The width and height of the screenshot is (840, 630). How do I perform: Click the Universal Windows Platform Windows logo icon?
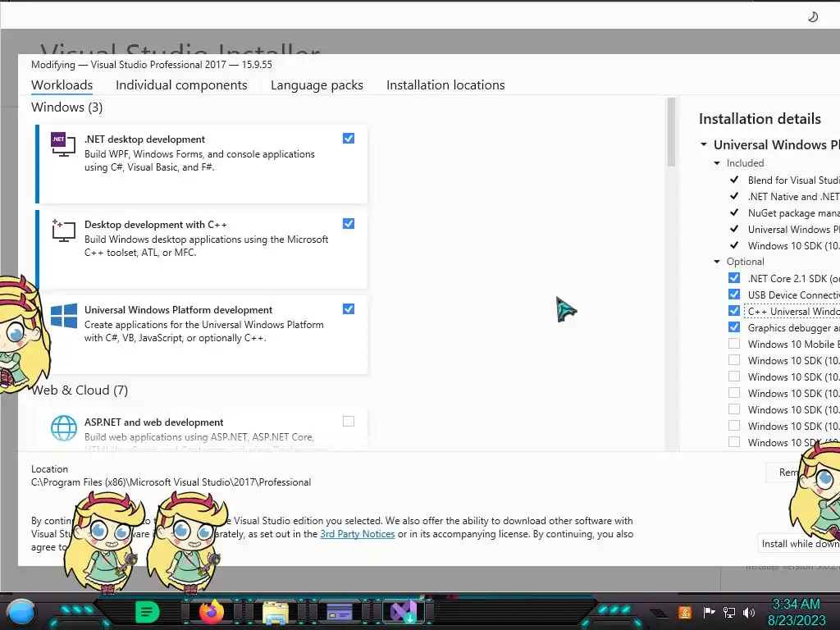click(64, 316)
